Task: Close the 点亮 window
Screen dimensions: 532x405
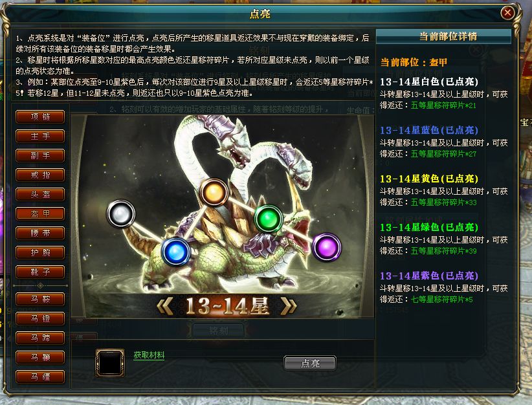Action: click(x=507, y=13)
